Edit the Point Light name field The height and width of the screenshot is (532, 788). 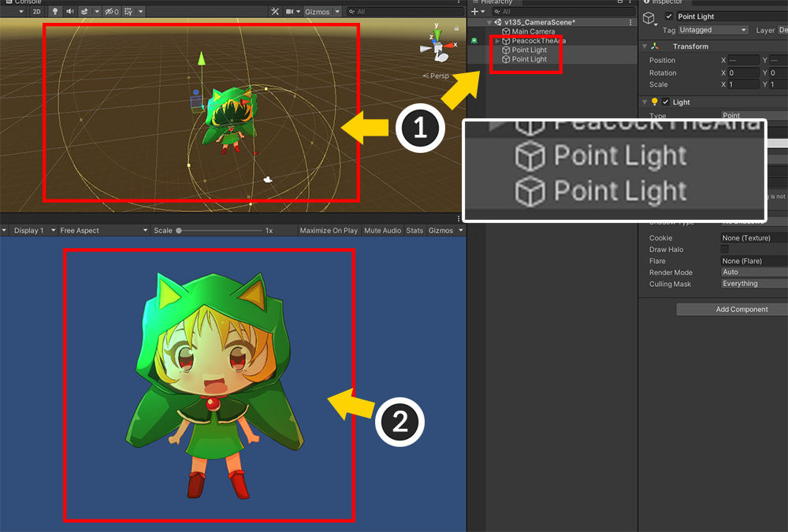tap(731, 16)
